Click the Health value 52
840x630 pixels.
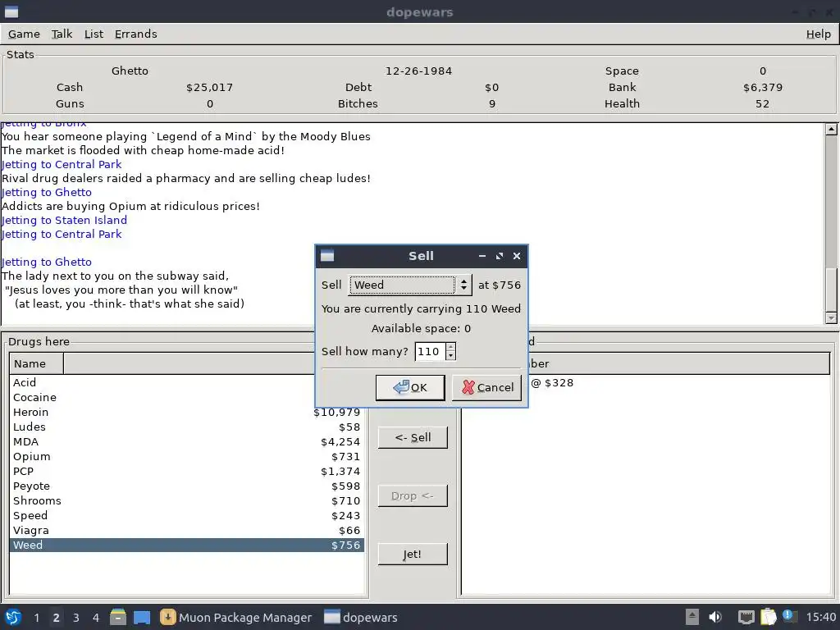point(762,104)
